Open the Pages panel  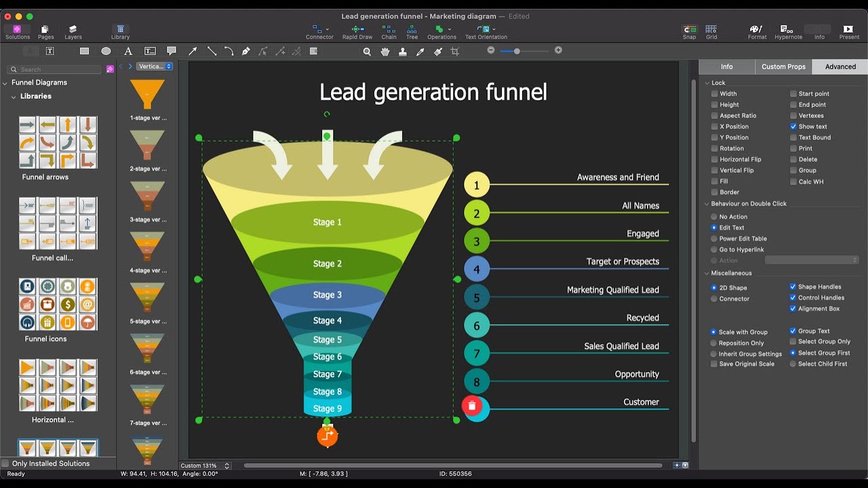(46, 32)
